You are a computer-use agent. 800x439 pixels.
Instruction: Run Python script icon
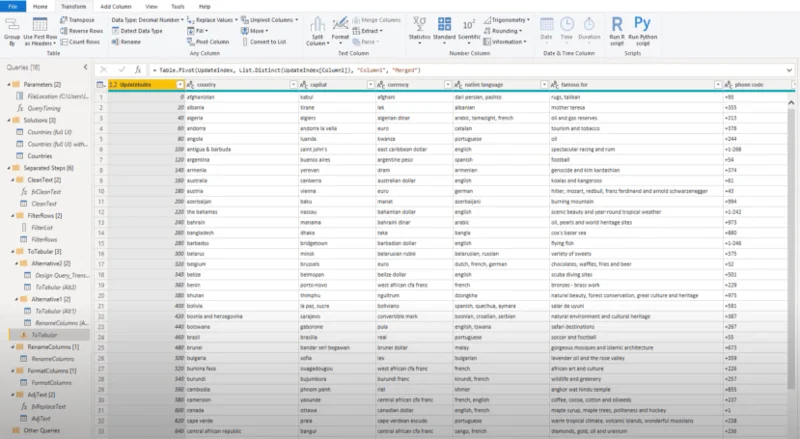point(642,23)
